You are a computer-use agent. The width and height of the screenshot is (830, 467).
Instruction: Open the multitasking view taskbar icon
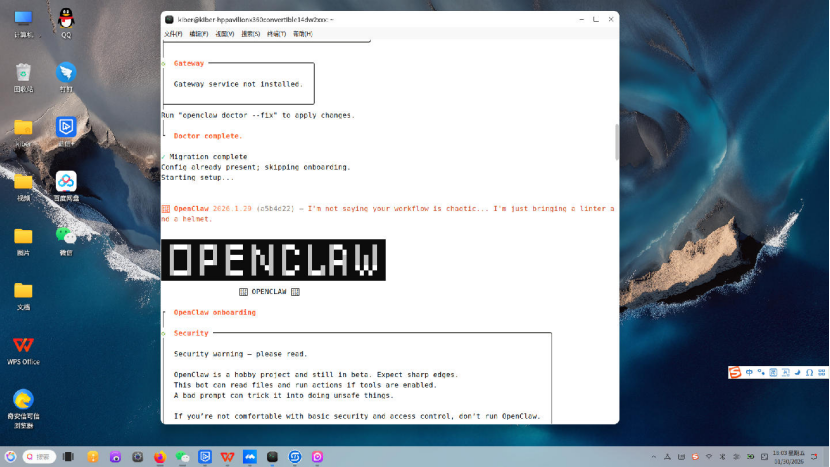point(68,456)
